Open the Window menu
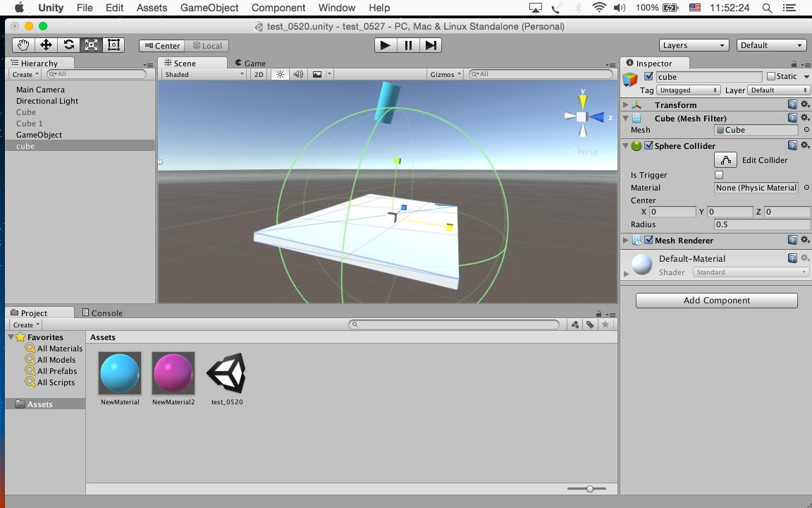This screenshot has height=508, width=812. tap(337, 8)
